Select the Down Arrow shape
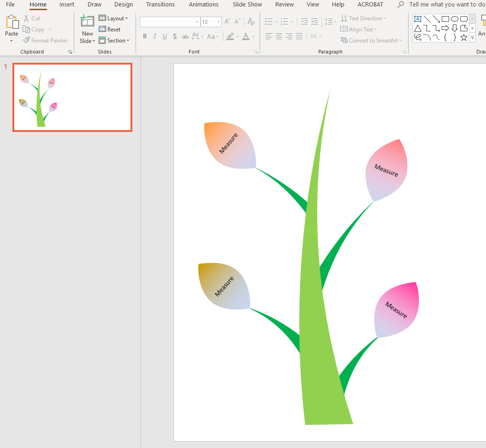Screen dimensions: 486x448 [455, 29]
